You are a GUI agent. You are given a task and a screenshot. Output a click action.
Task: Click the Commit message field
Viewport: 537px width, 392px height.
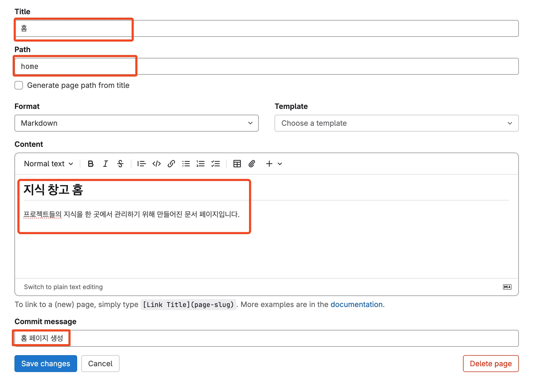click(x=290, y=338)
